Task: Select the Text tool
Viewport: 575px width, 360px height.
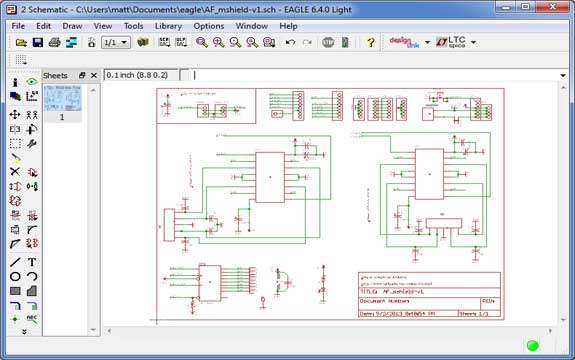Action: point(32,262)
